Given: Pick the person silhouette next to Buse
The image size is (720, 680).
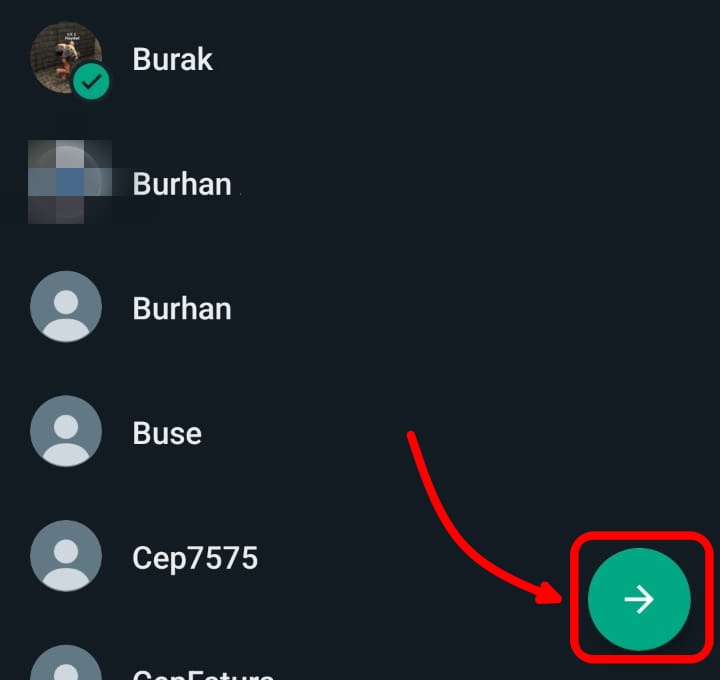Looking at the screenshot, I should 66,431.
